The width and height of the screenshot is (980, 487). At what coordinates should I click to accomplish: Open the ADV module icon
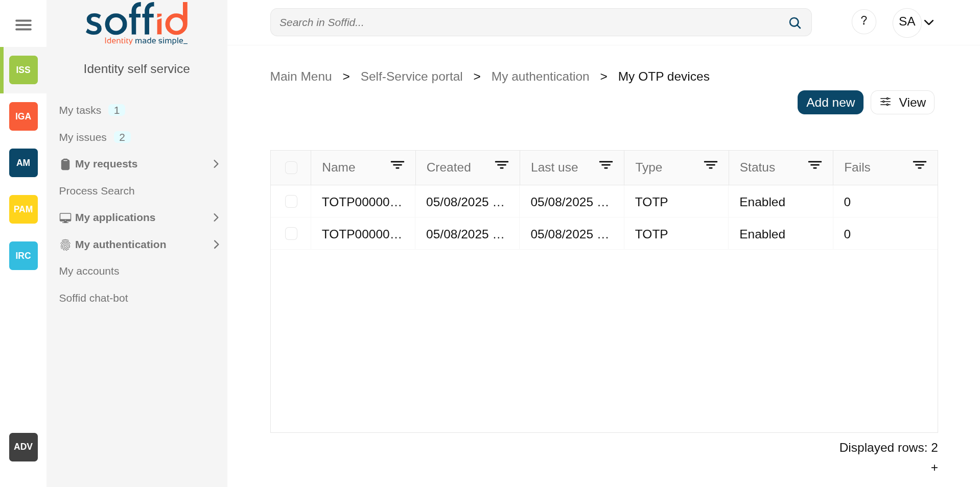tap(23, 447)
